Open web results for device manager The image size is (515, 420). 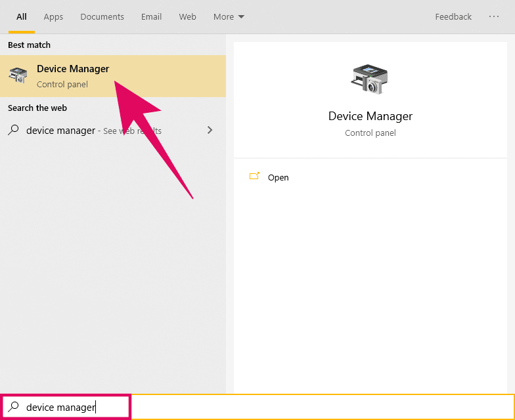coord(113,131)
